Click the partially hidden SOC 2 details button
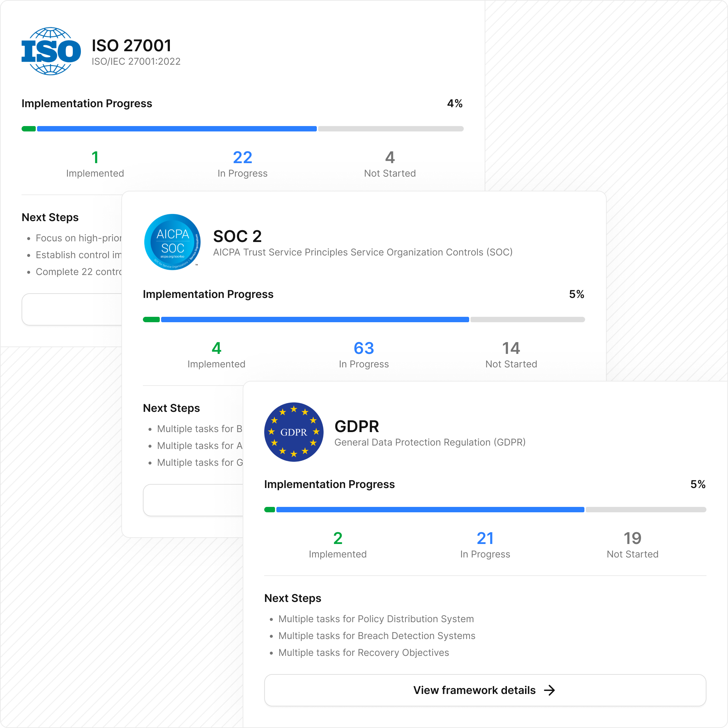The width and height of the screenshot is (728, 728). click(193, 500)
